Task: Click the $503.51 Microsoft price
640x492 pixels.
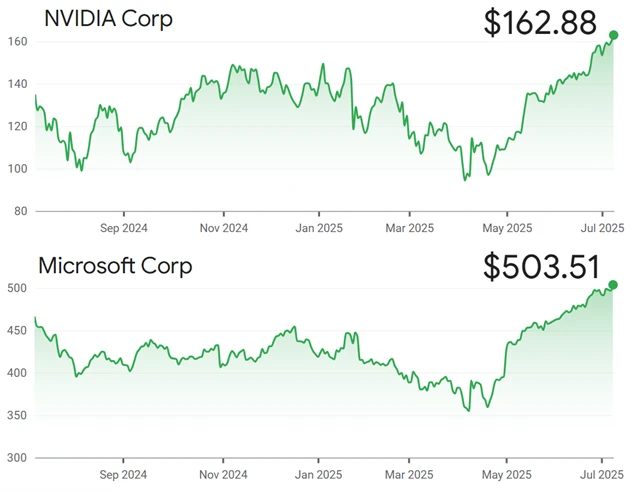Action: pyautogui.click(x=541, y=267)
